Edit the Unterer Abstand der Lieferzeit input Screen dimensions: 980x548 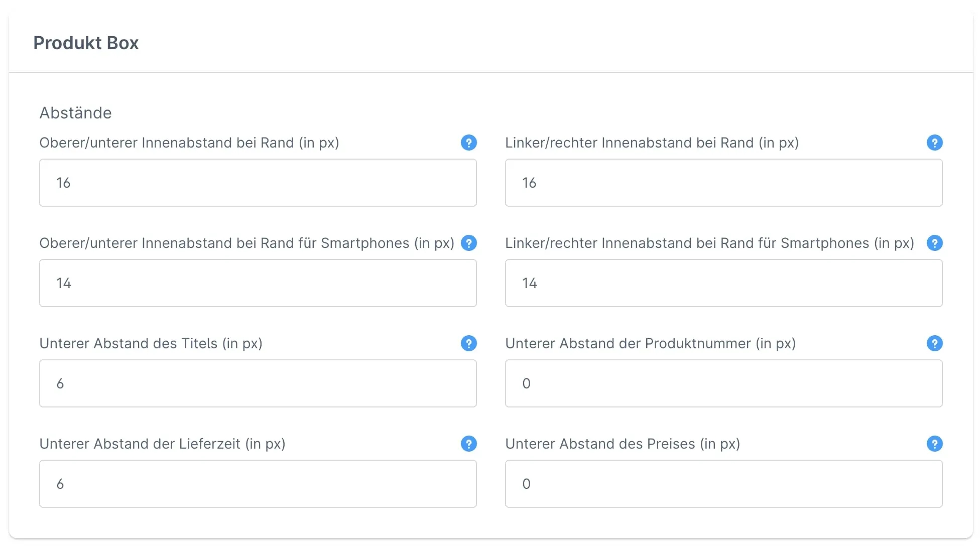(x=258, y=484)
